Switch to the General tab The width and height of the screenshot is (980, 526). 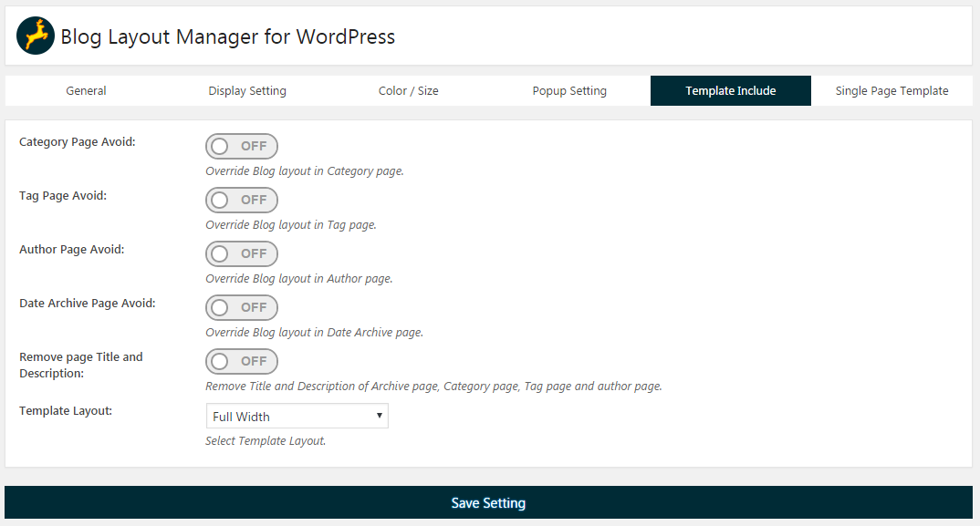(86, 90)
